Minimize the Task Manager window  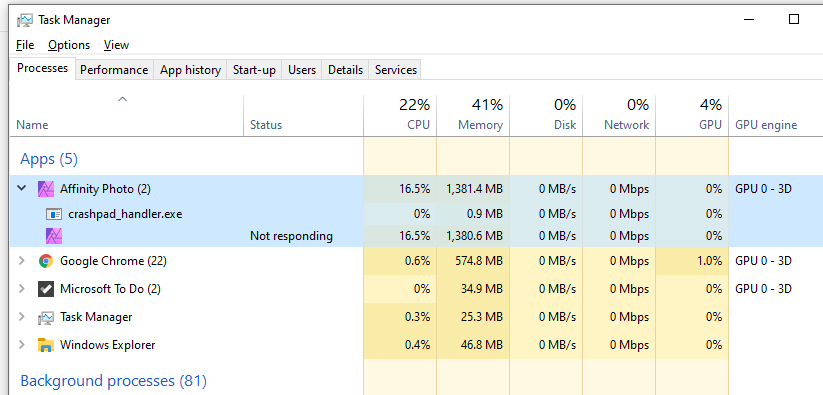click(x=749, y=20)
